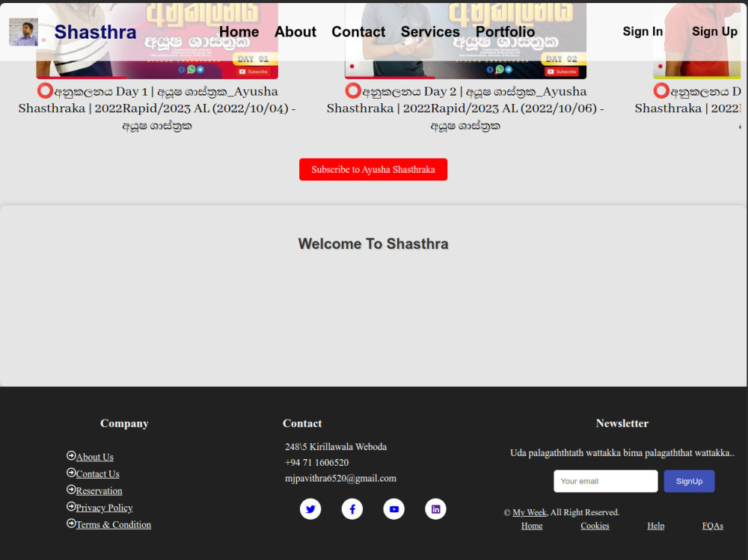Open the Day 1 video thumbnail
Image resolution: width=748 pixels, height=560 pixels.
tap(157, 40)
